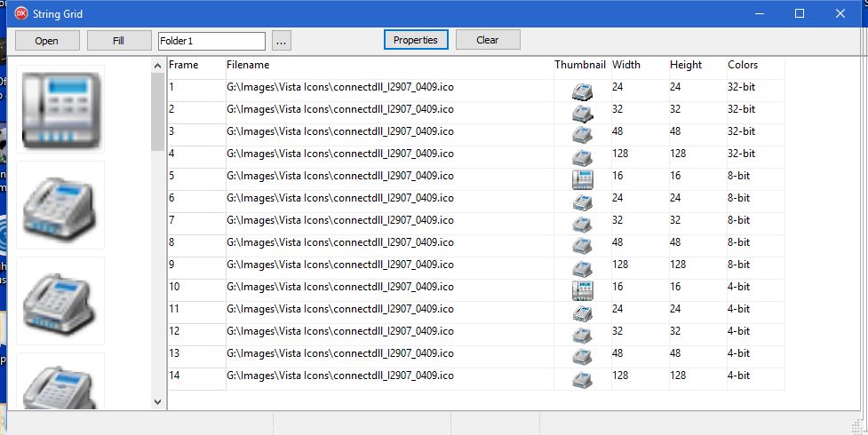868x435 pixels.
Task: Click the 4-bit Colors cell in frame 13
Action: [756, 357]
